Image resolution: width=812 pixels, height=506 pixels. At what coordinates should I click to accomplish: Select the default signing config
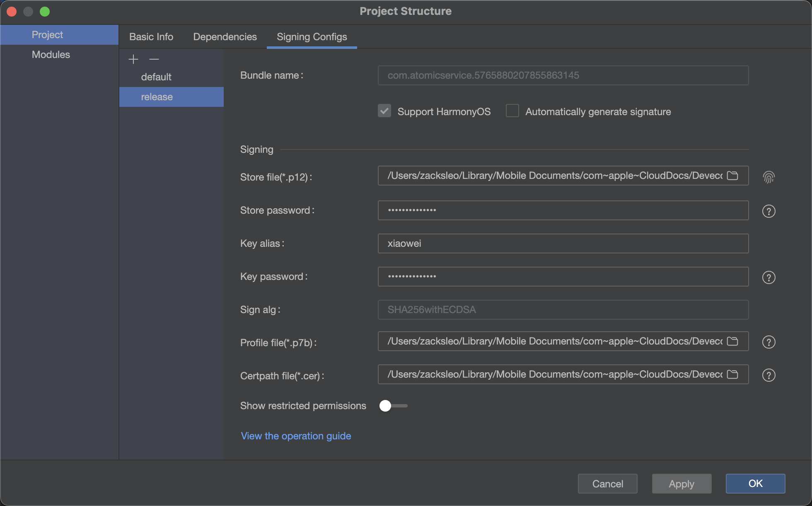pos(156,77)
